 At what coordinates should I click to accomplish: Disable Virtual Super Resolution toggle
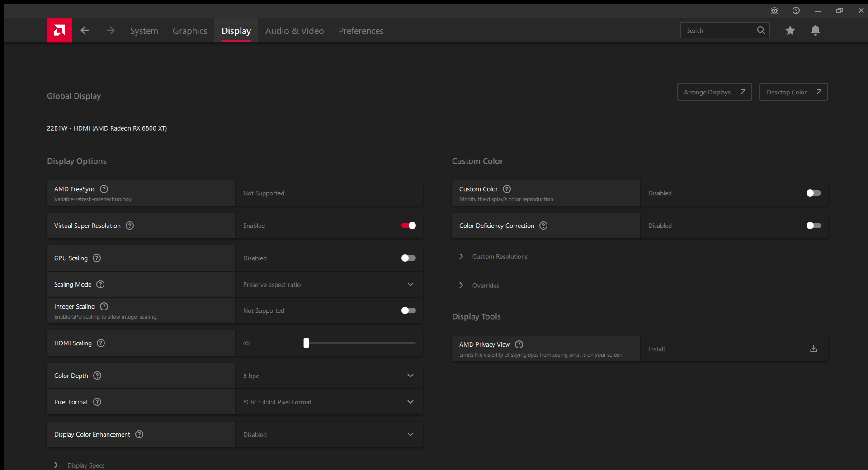point(408,226)
